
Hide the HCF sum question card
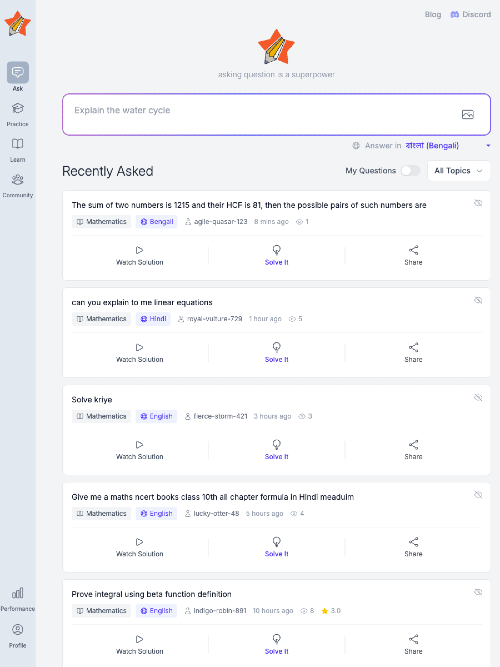click(478, 203)
